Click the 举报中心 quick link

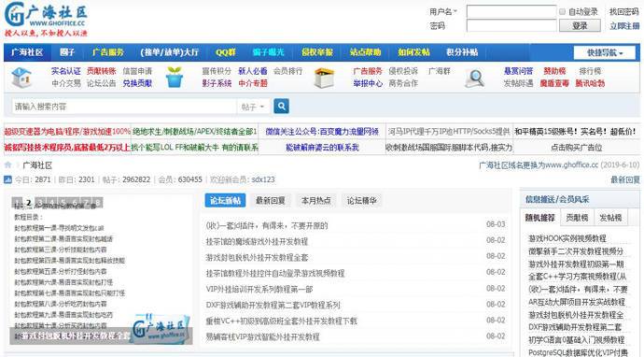(x=368, y=83)
